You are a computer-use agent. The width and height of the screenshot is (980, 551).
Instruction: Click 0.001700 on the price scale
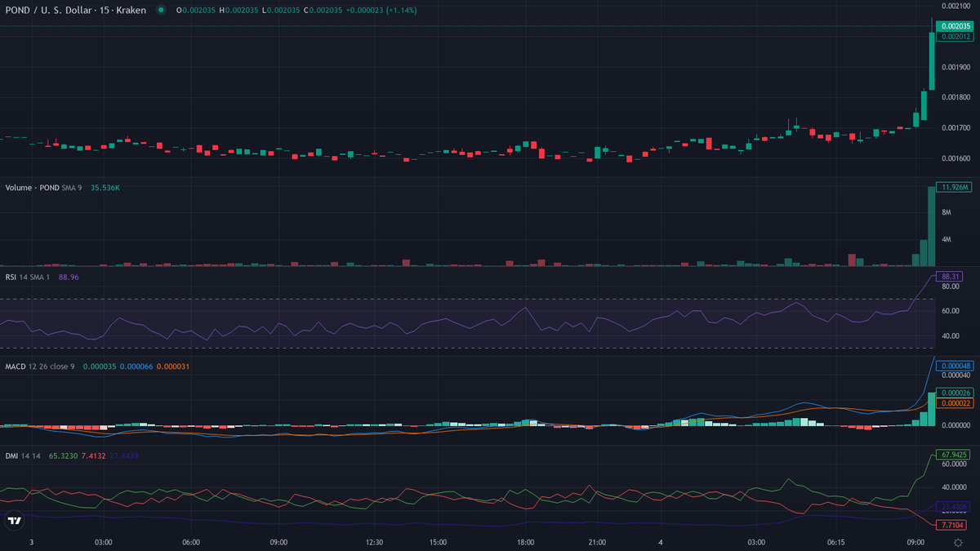point(956,128)
